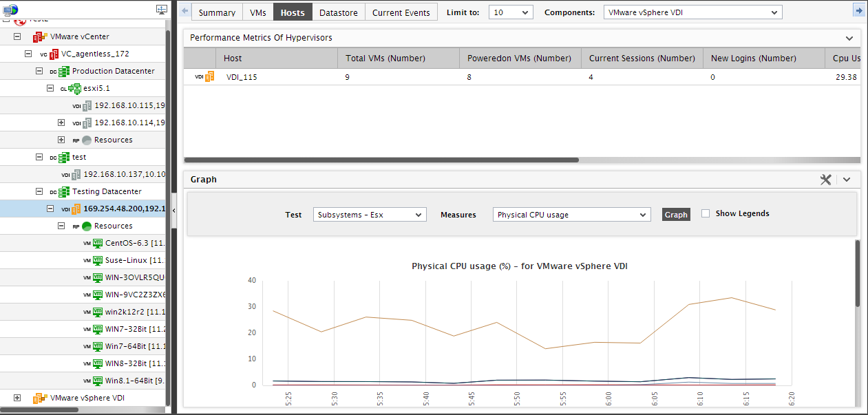Click the orange 169.254.48.200 host icon

pyautogui.click(x=76, y=209)
